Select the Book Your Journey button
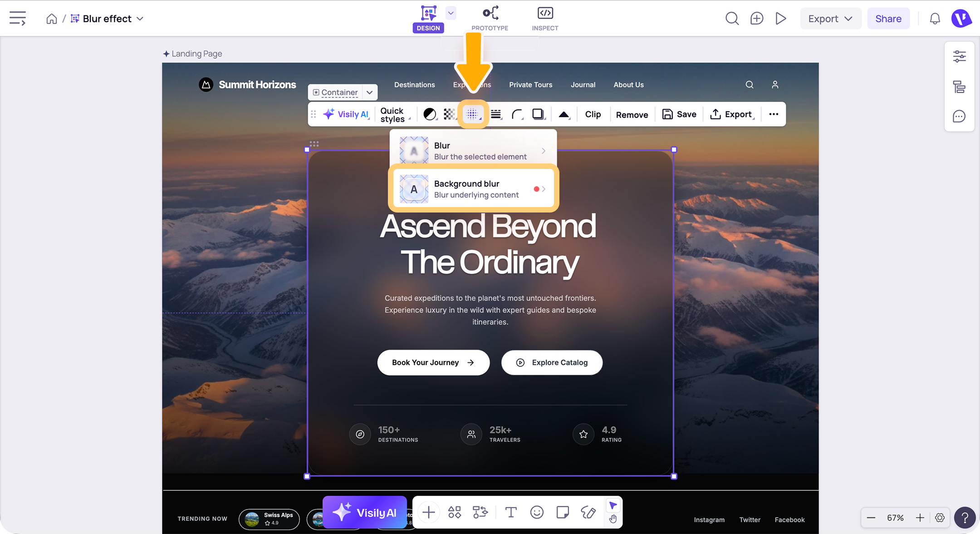 coord(433,362)
